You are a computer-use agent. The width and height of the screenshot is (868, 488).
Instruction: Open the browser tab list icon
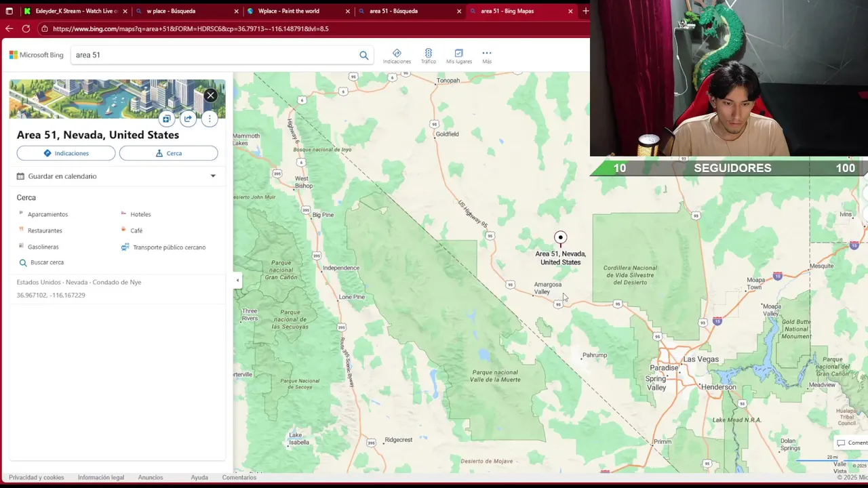tap(9, 11)
